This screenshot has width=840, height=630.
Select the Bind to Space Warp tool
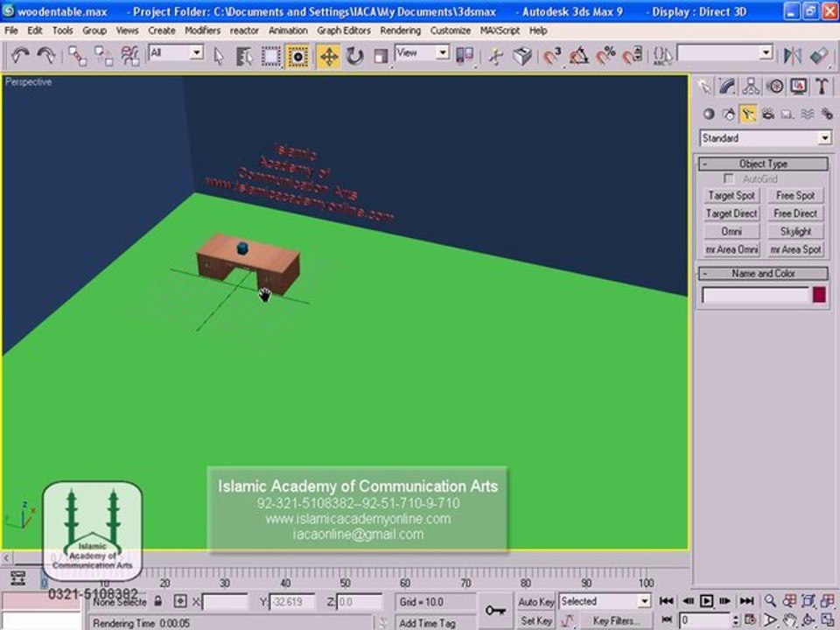pyautogui.click(x=129, y=56)
